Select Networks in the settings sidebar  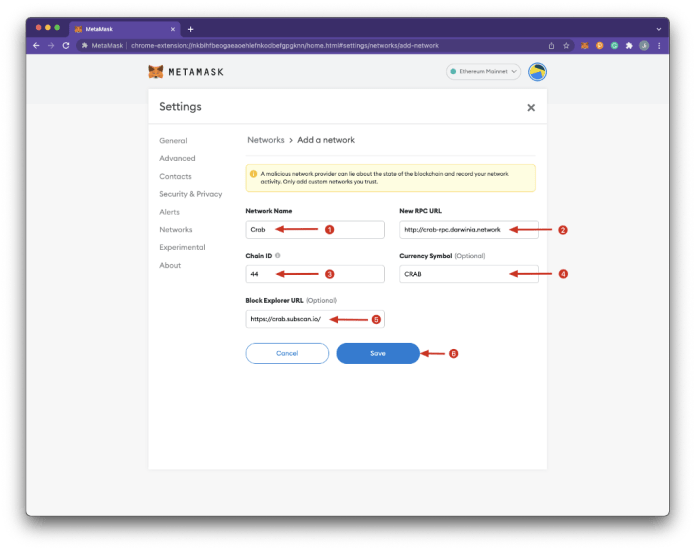tap(176, 230)
